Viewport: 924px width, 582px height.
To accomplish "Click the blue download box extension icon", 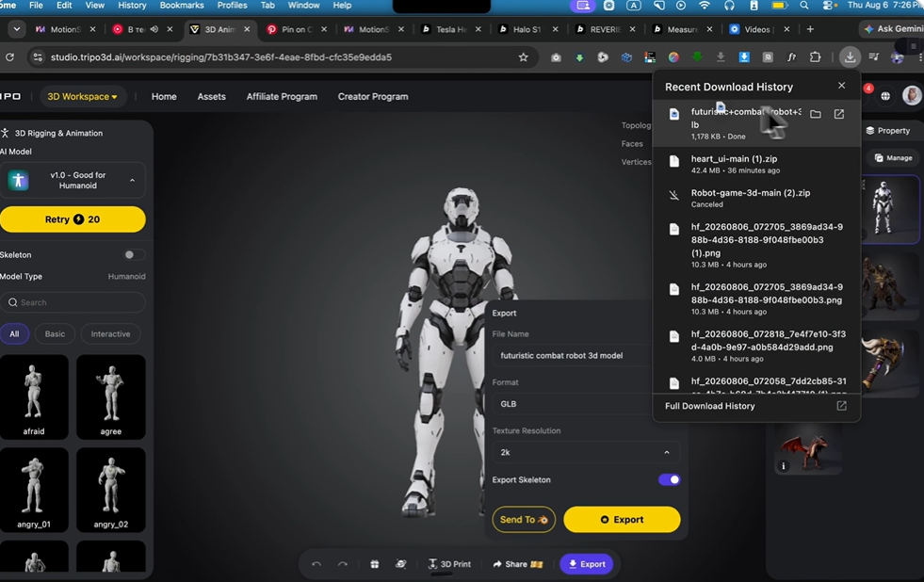I will (x=744, y=57).
